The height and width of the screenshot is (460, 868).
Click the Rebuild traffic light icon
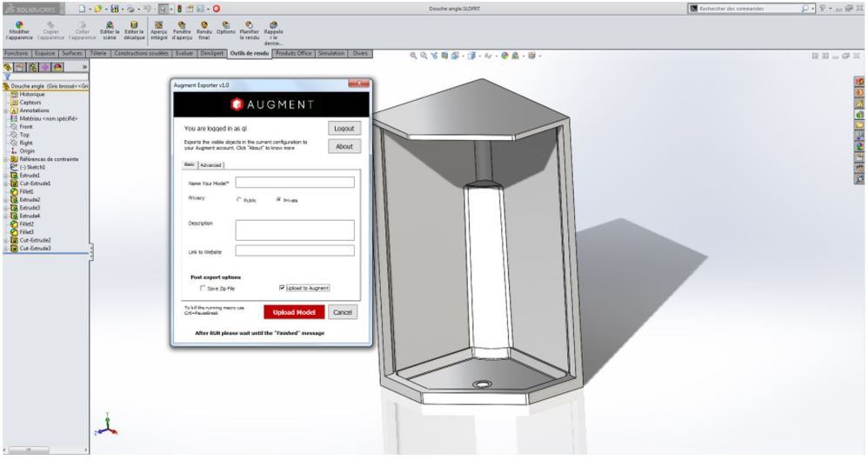pyautogui.click(x=179, y=9)
